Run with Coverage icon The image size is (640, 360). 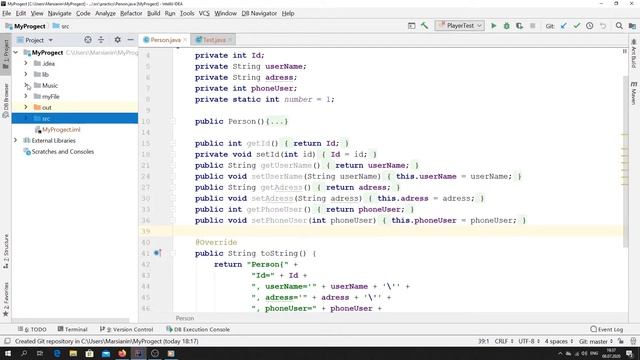tap(519, 26)
